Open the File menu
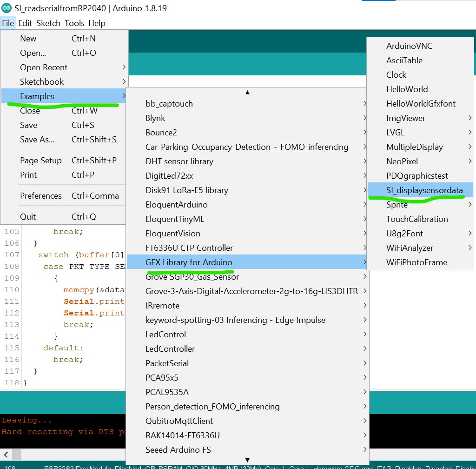 (8, 23)
